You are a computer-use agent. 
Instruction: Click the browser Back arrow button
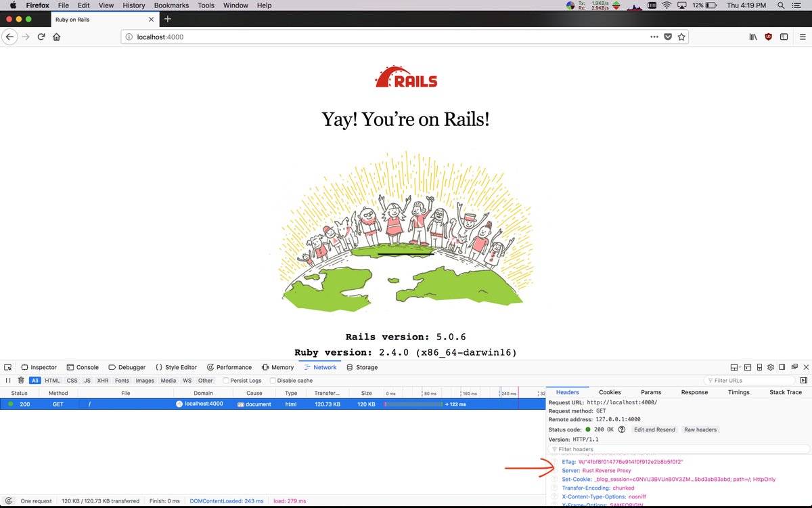[9, 37]
